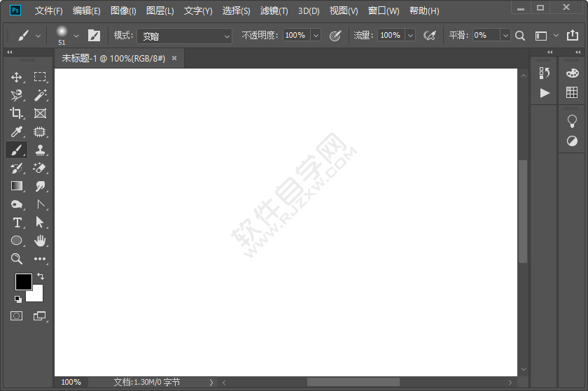Screen dimensions: 588x391
Task: Select the Move tool
Action: click(16, 77)
